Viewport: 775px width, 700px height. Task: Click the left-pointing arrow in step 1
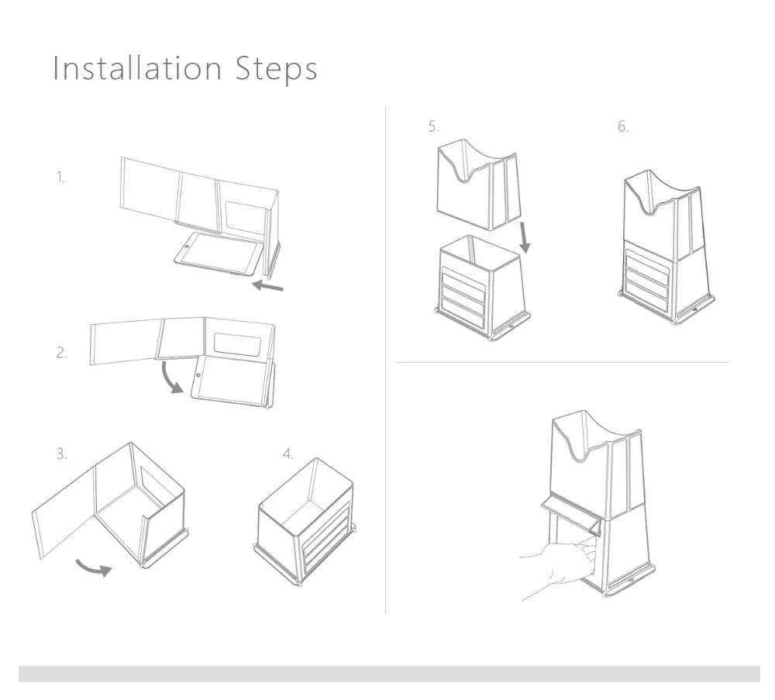click(x=267, y=286)
